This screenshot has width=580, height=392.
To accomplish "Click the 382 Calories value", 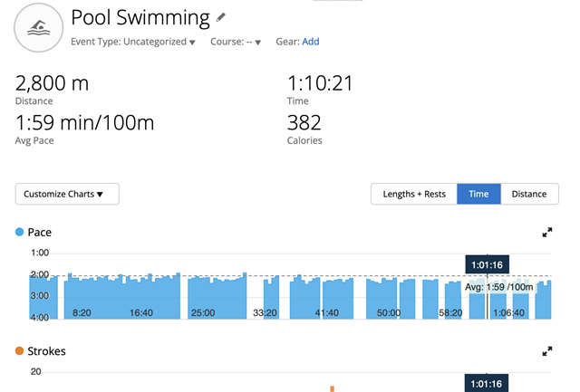I will pyautogui.click(x=304, y=123).
